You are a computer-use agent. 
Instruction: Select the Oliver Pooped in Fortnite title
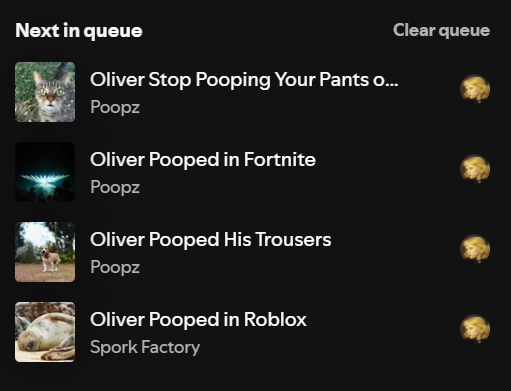click(x=203, y=159)
